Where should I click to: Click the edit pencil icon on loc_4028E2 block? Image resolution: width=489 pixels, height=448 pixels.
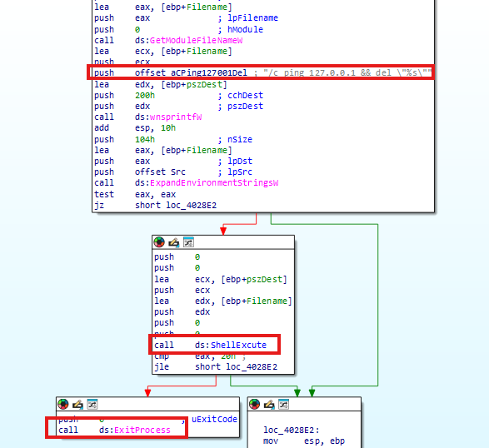pyautogui.click(x=269, y=405)
